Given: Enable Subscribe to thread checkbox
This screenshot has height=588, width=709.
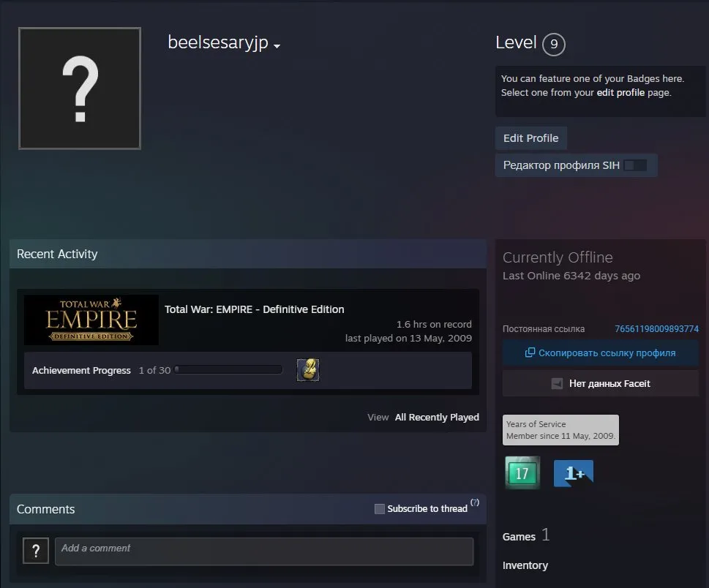Looking at the screenshot, I should click(379, 509).
